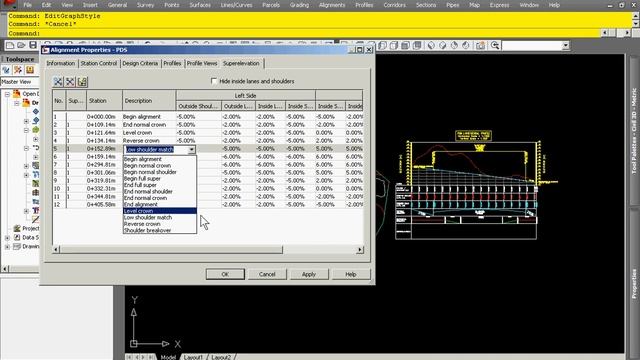Open the Corridors menu
Image resolution: width=640 pixels, height=360 pixels.
tap(395, 5)
